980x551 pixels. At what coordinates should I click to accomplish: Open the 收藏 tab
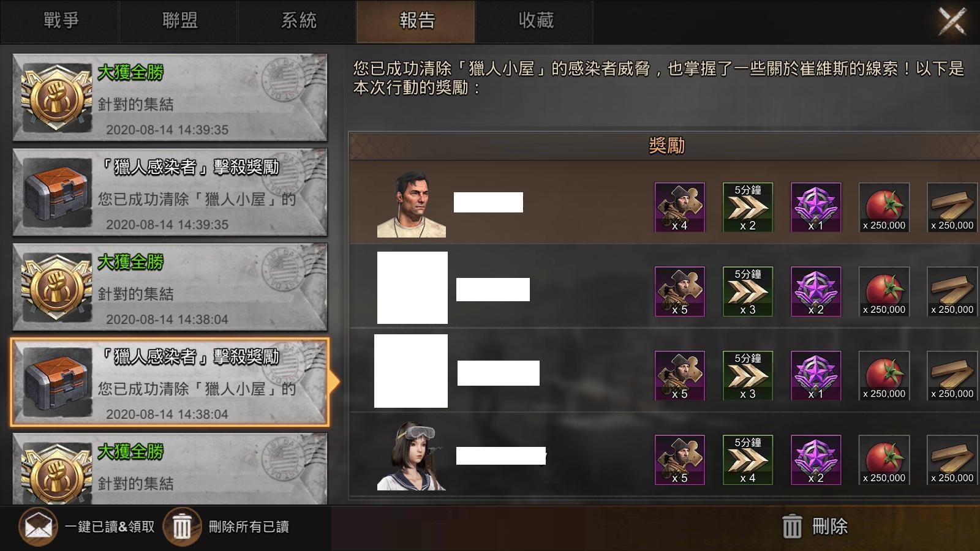[535, 21]
